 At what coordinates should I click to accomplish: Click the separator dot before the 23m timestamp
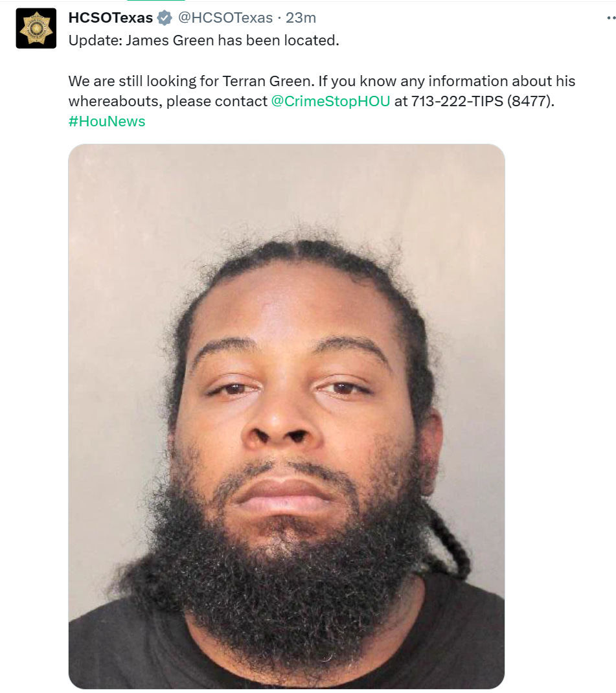click(279, 18)
